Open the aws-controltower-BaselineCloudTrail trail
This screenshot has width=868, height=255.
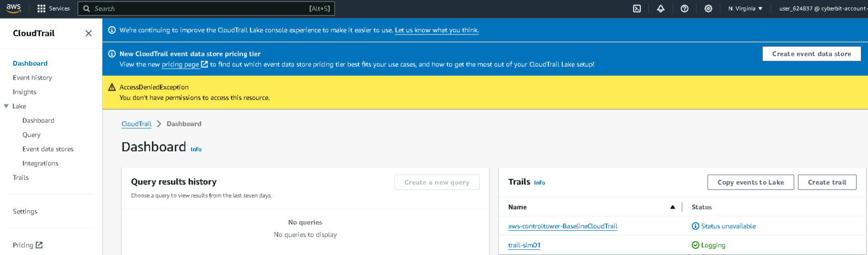pyautogui.click(x=563, y=226)
